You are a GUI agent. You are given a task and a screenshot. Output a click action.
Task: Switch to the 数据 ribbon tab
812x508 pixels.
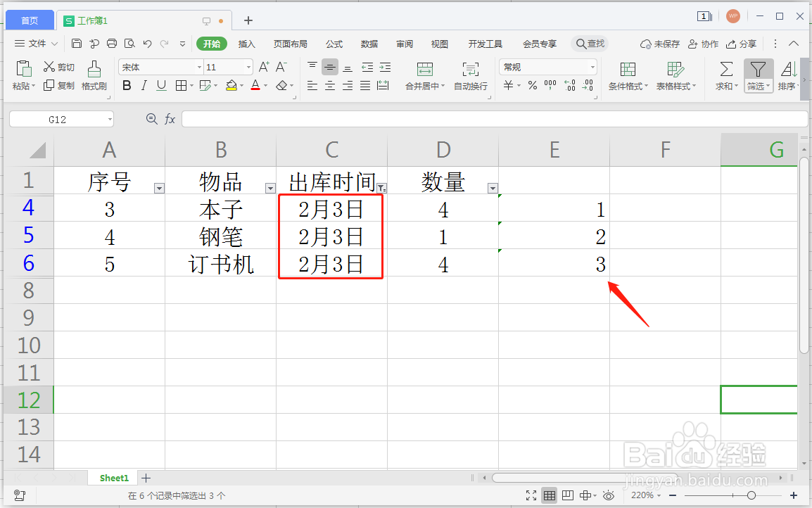pyautogui.click(x=369, y=44)
